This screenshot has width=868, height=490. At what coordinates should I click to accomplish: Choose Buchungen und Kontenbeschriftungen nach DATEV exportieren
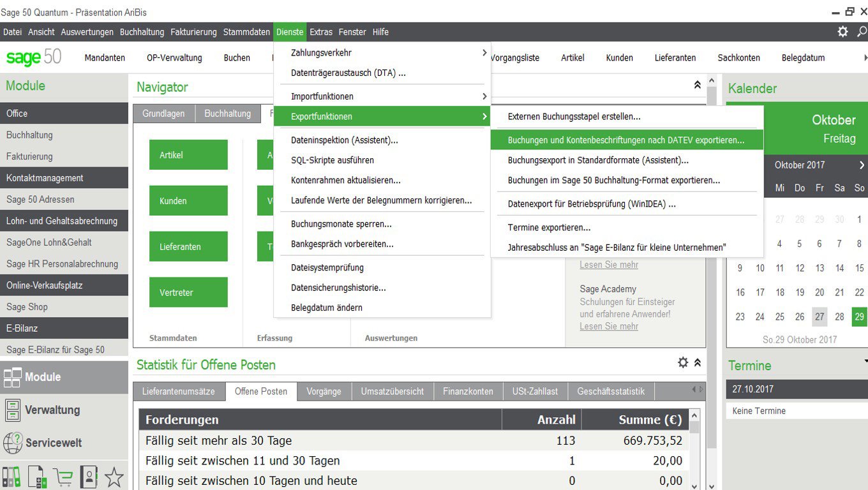[x=627, y=140]
